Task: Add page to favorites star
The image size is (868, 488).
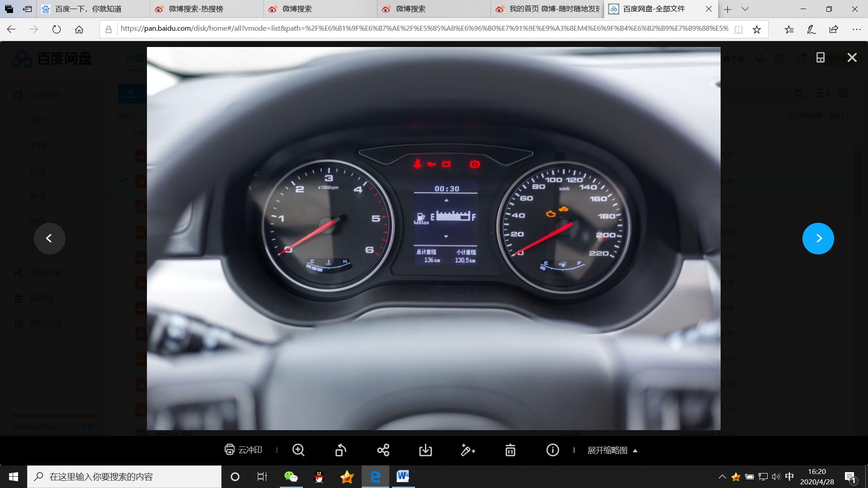Action: click(x=756, y=30)
